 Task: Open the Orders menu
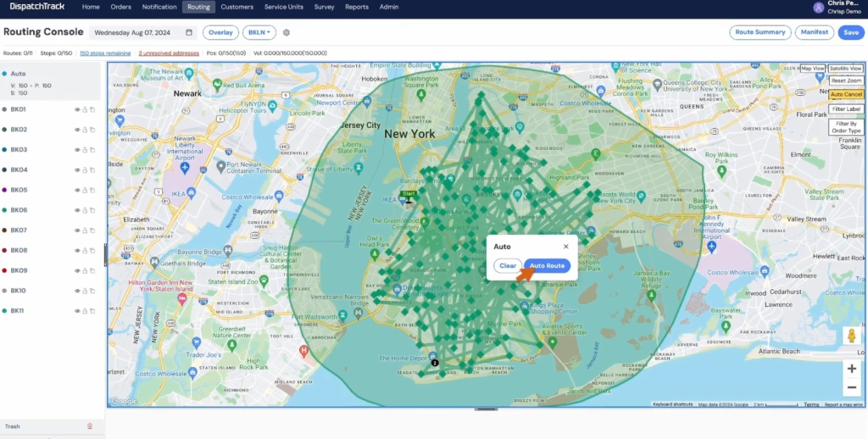(x=120, y=7)
